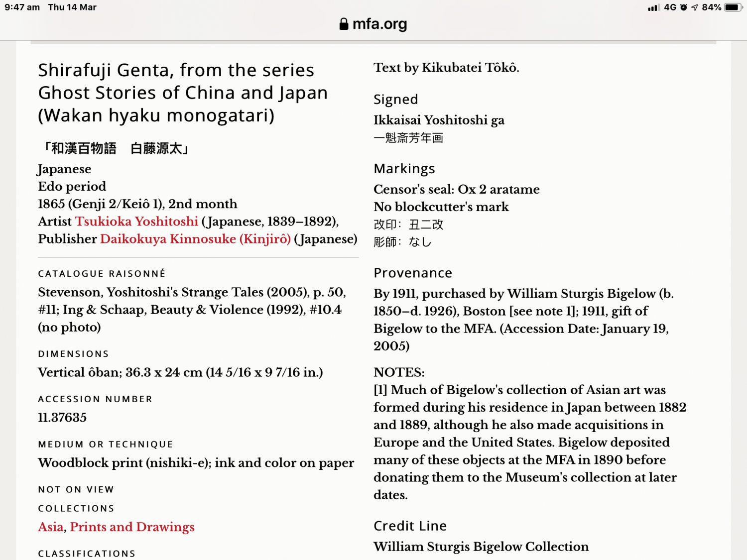Open the Prints and Drawings link
The width and height of the screenshot is (747, 560).
(x=132, y=527)
